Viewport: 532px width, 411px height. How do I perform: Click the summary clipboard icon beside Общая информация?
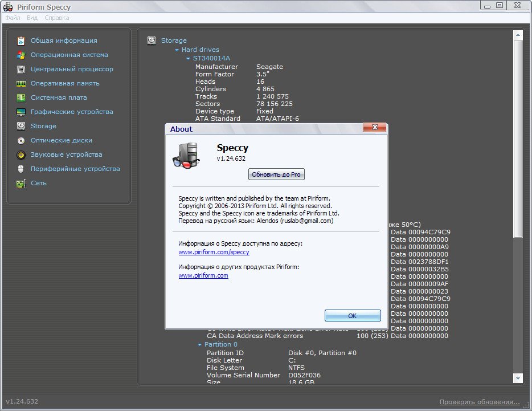point(21,41)
